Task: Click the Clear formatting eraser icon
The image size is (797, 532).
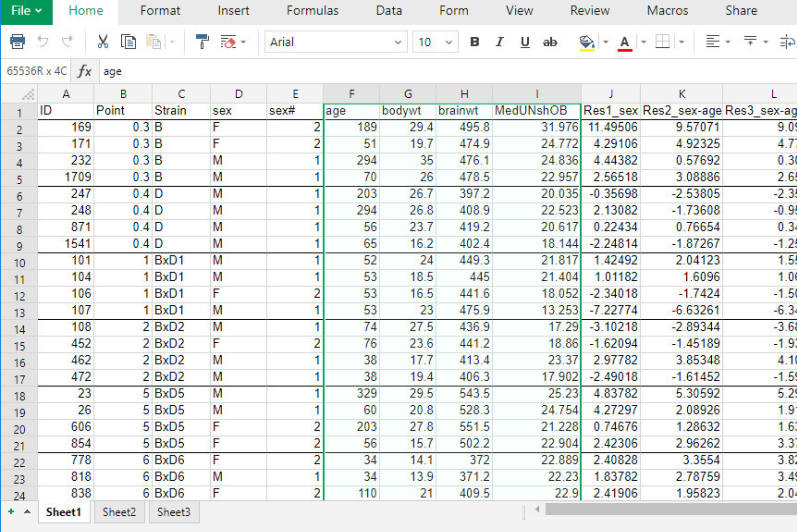Action: pyautogui.click(x=228, y=42)
